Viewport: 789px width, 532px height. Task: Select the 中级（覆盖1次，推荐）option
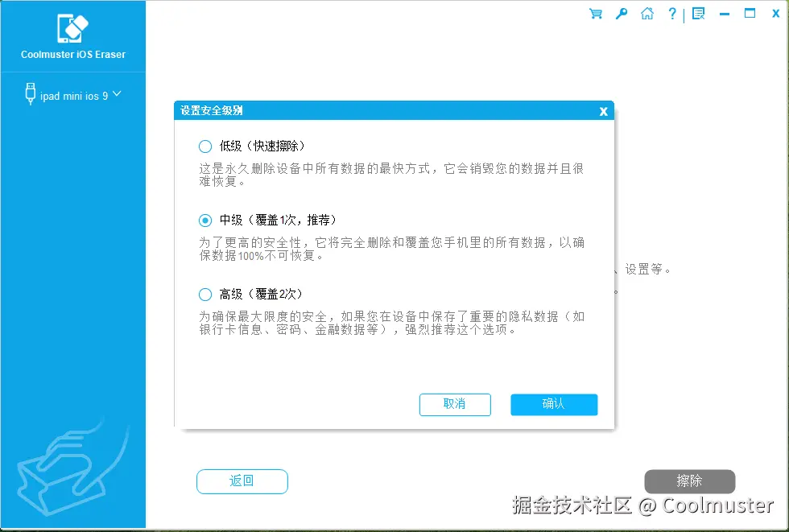pyautogui.click(x=205, y=220)
